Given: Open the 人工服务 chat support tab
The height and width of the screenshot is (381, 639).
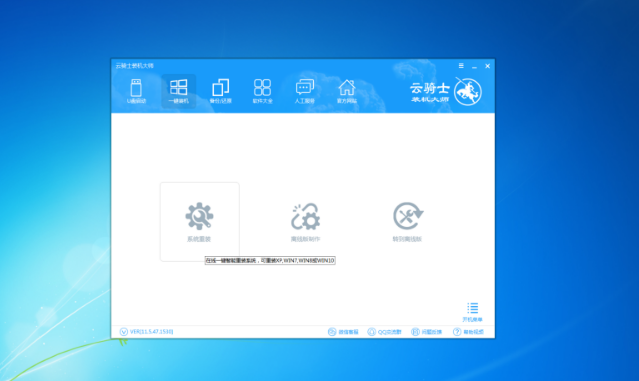Looking at the screenshot, I should click(304, 91).
